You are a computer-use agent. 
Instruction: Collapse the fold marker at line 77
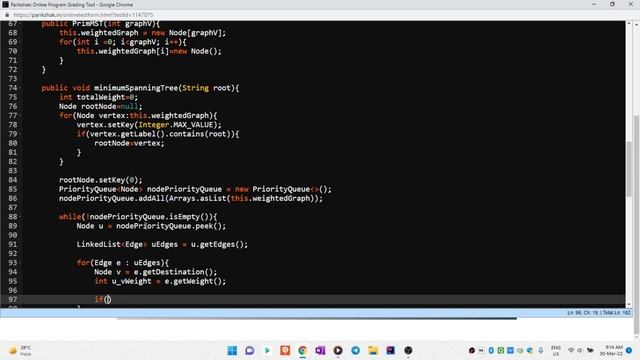tap(20, 116)
